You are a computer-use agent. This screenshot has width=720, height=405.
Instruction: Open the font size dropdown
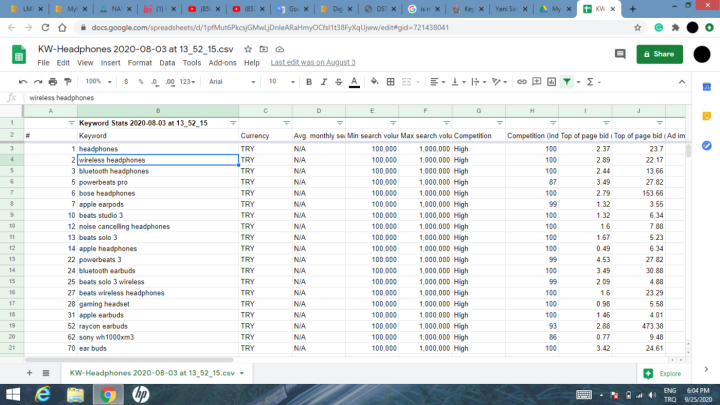point(281,82)
